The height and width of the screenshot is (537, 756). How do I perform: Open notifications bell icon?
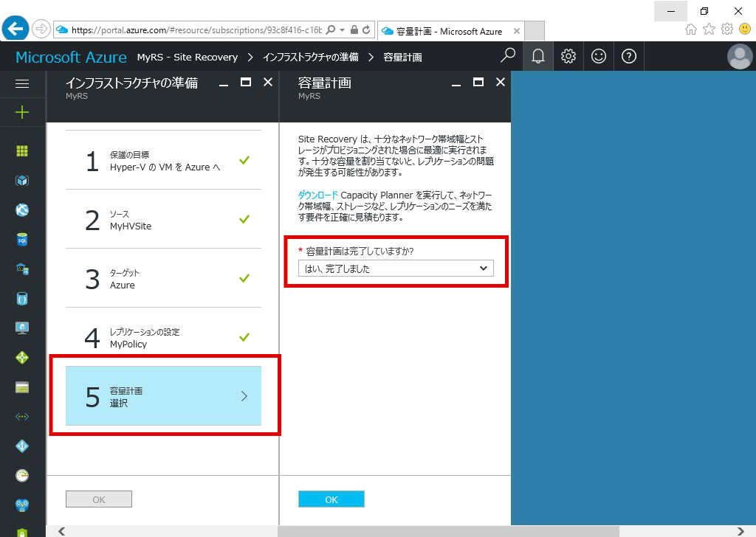coord(538,56)
